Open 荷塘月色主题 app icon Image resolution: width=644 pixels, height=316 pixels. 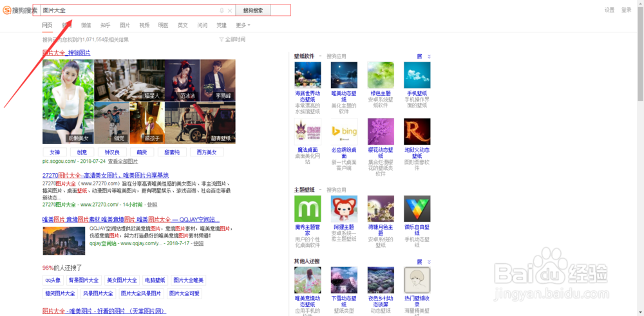coord(381,209)
